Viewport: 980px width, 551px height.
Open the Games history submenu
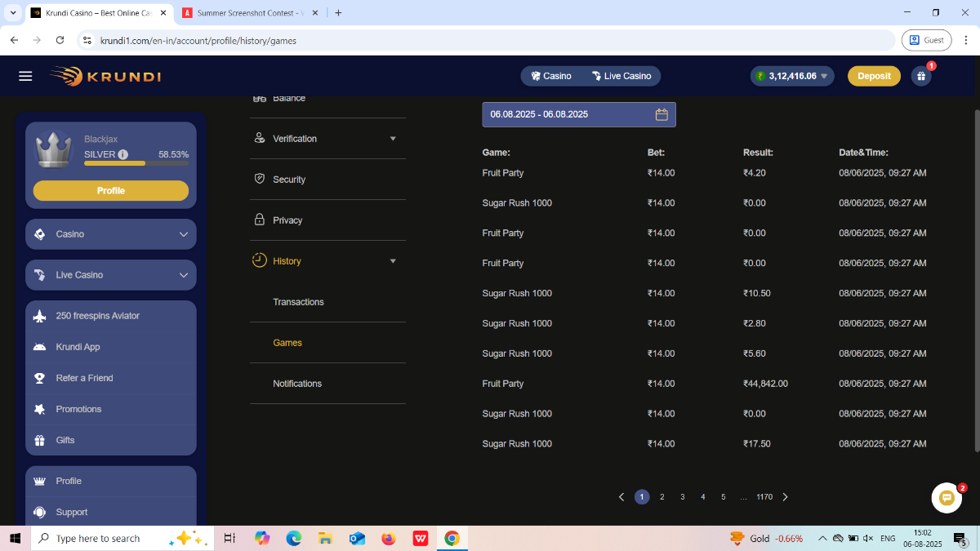[287, 343]
